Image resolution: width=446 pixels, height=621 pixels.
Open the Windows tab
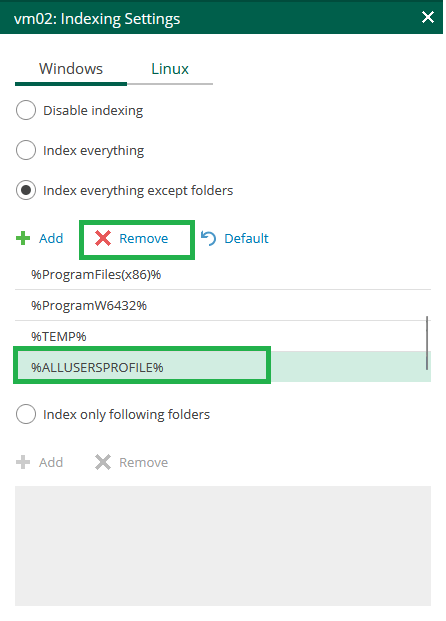click(x=71, y=69)
